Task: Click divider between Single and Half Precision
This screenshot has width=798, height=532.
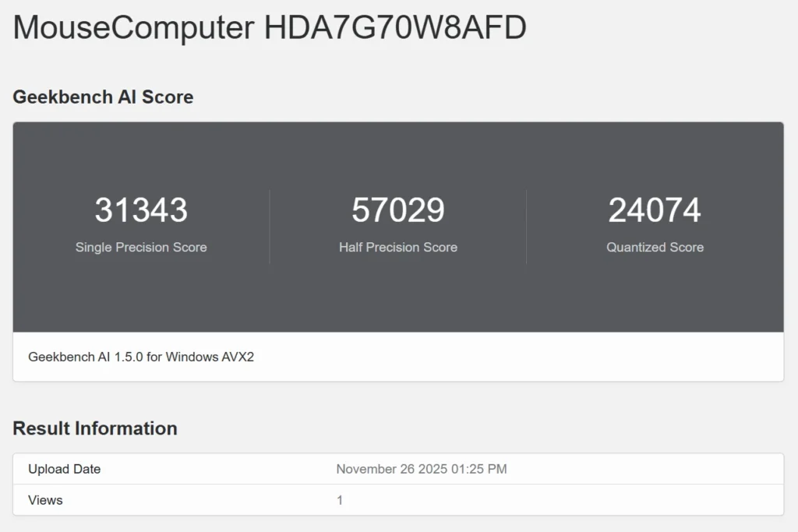Action: (x=270, y=227)
